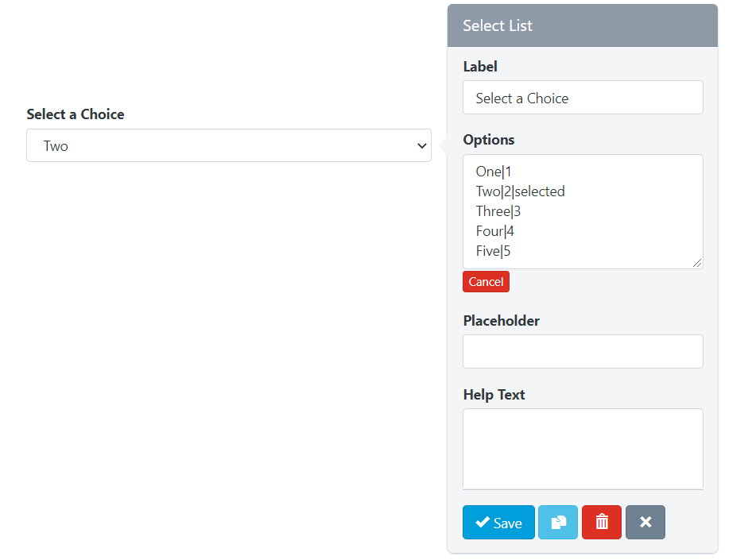Image resolution: width=752 pixels, height=560 pixels.
Task: Click the Options textarea resize handle
Action: tap(697, 263)
